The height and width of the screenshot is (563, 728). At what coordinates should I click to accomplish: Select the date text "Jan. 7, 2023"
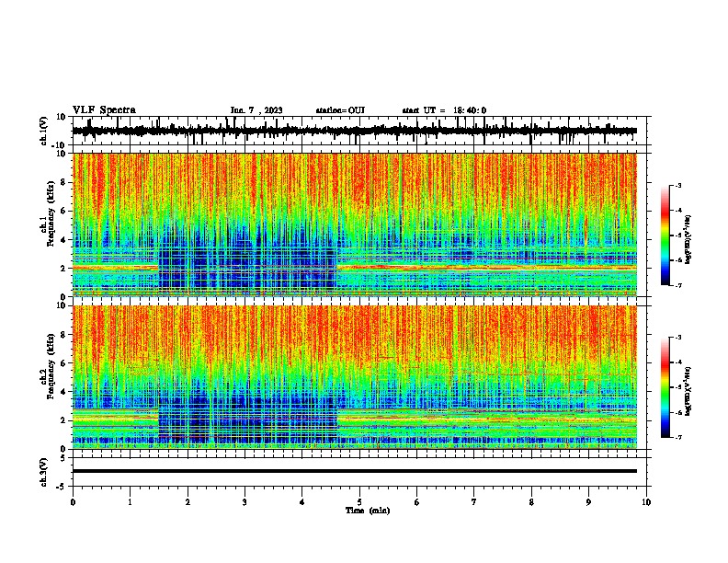click(x=256, y=110)
